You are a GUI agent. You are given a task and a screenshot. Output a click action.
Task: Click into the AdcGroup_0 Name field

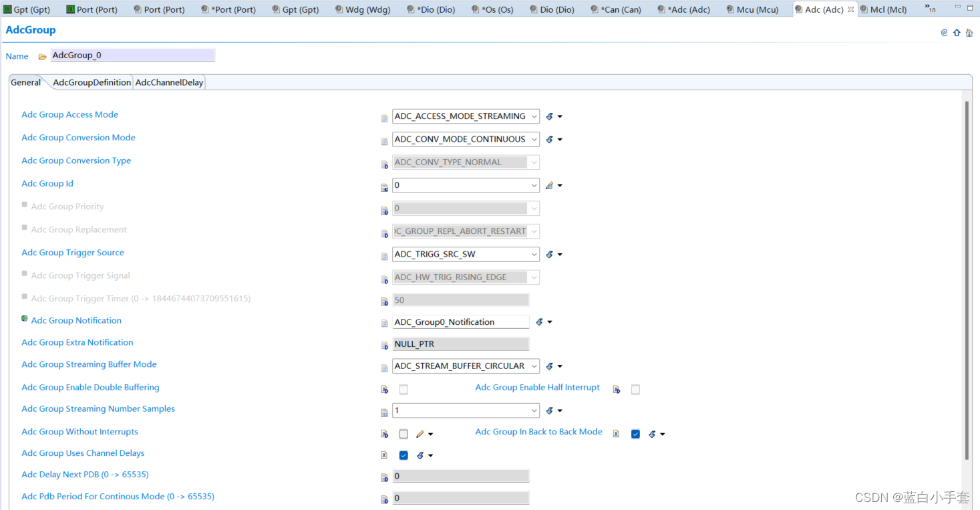coord(133,55)
